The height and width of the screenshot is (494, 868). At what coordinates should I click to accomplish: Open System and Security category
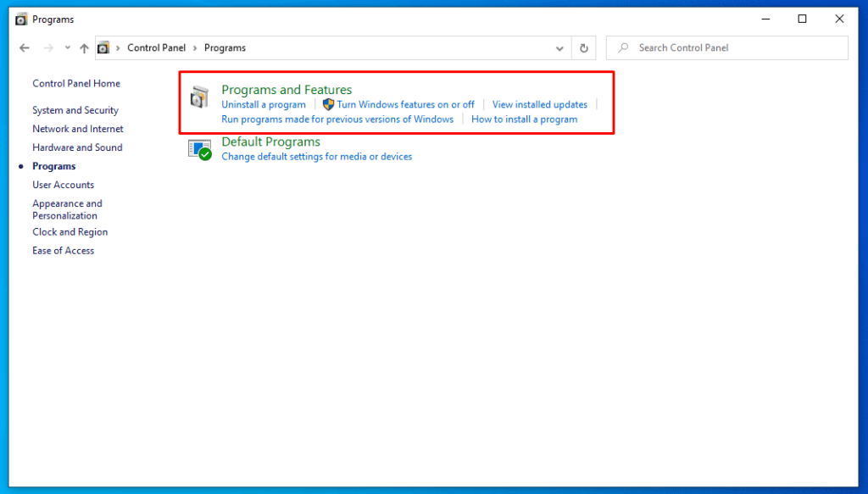tap(75, 110)
